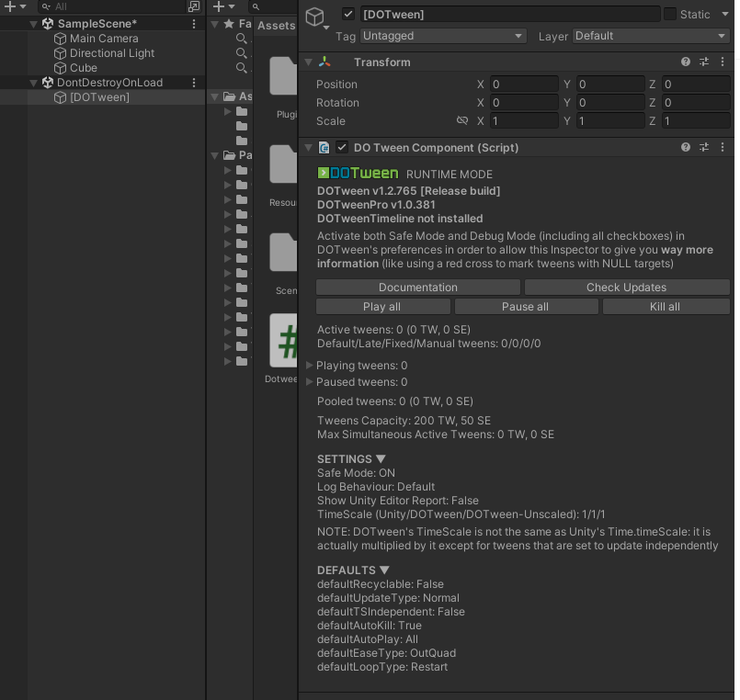
Task: Click the Project panel add (+) icon
Action: 219,6
